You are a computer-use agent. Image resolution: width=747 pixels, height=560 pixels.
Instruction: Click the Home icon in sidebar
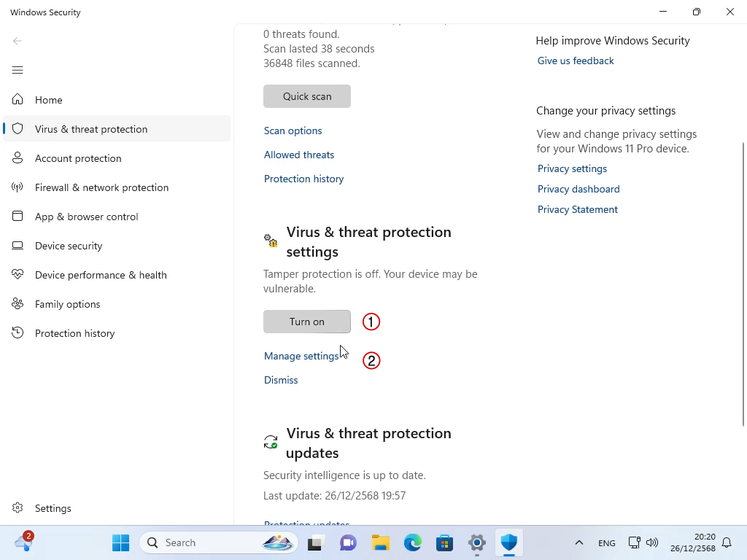(x=18, y=100)
